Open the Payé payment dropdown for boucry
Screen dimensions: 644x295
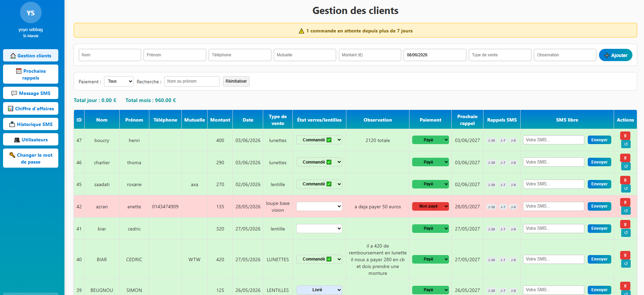coord(430,140)
